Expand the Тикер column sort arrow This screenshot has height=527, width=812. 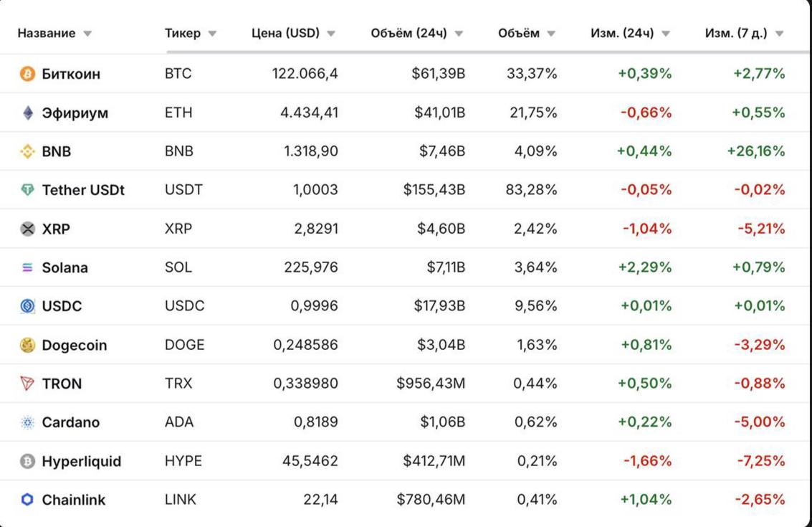tap(212, 34)
